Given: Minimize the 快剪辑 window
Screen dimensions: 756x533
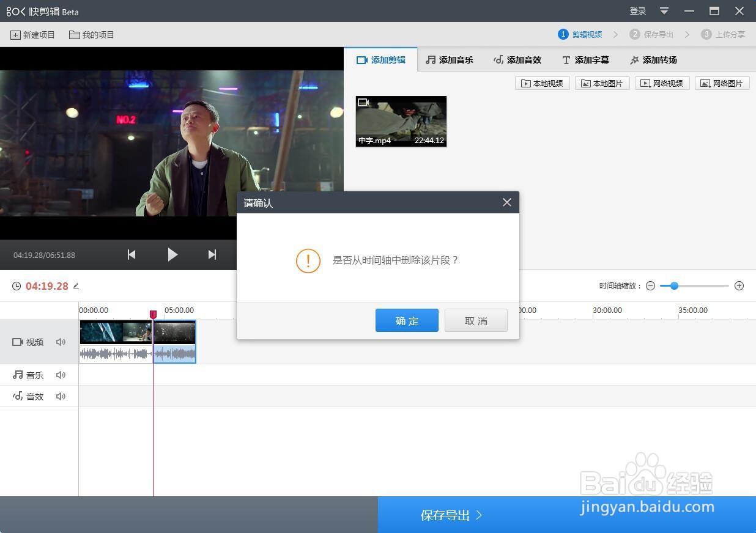Looking at the screenshot, I should (x=689, y=11).
